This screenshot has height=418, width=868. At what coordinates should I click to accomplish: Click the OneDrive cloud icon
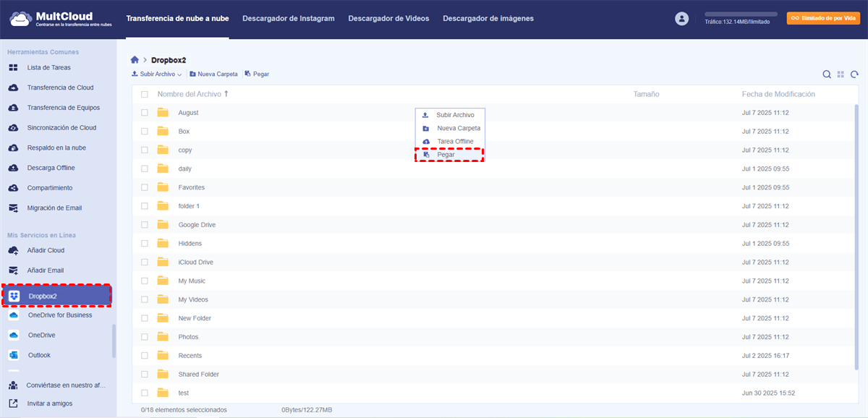[x=13, y=336]
